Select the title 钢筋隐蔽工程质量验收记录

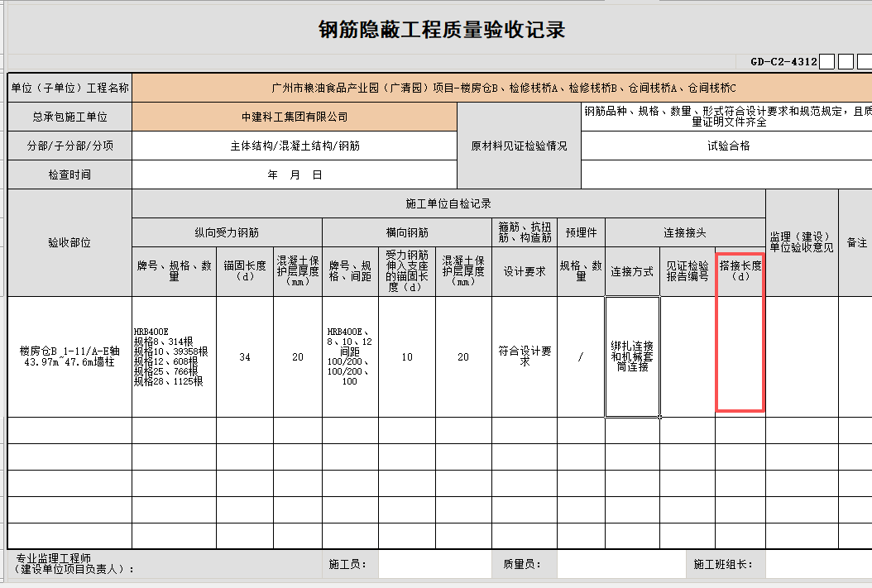coord(442,31)
